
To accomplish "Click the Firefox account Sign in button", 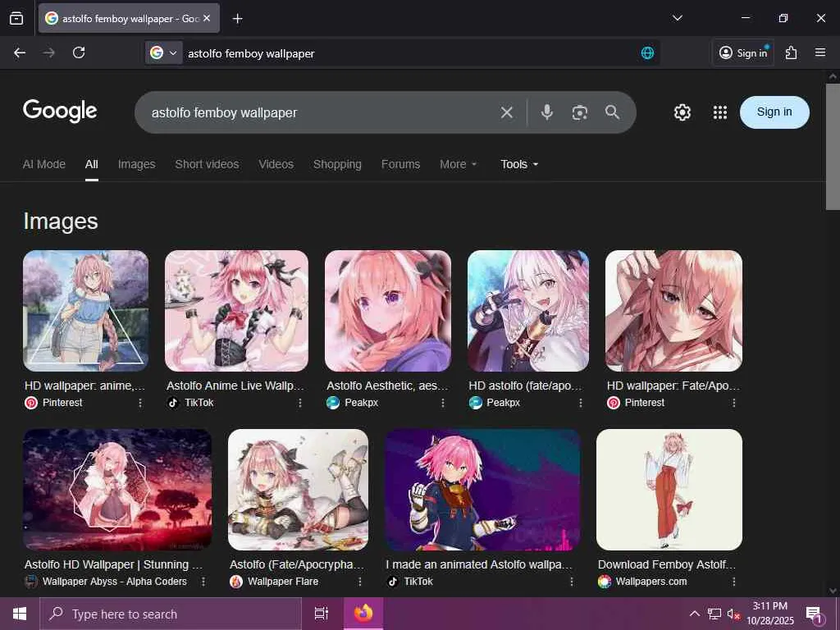I will [x=743, y=52].
